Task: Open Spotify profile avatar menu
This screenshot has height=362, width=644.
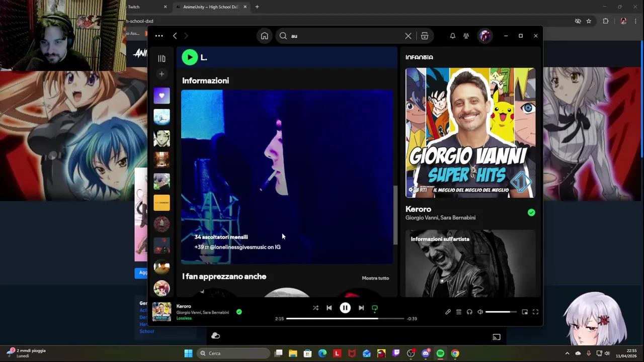Action: click(x=485, y=36)
